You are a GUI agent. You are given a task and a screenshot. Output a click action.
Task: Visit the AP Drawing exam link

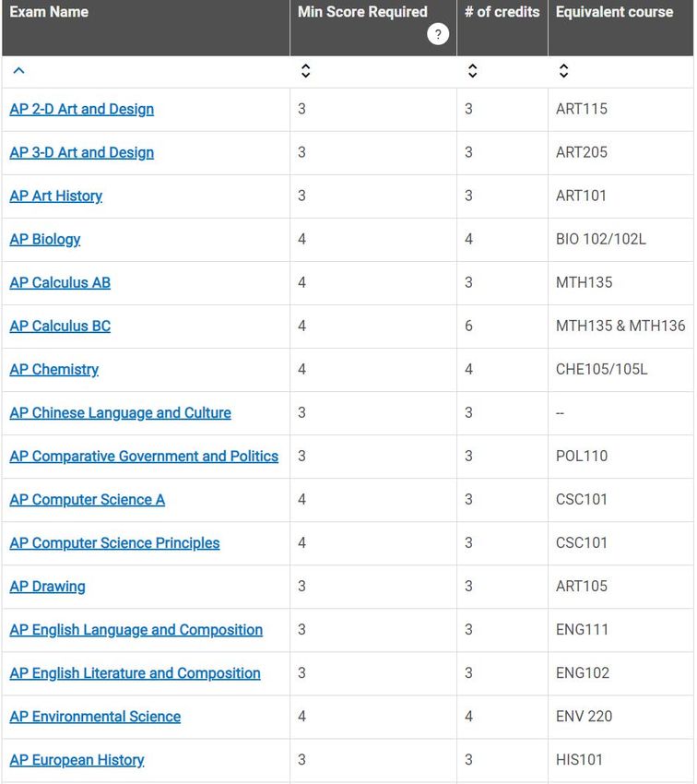(47, 587)
